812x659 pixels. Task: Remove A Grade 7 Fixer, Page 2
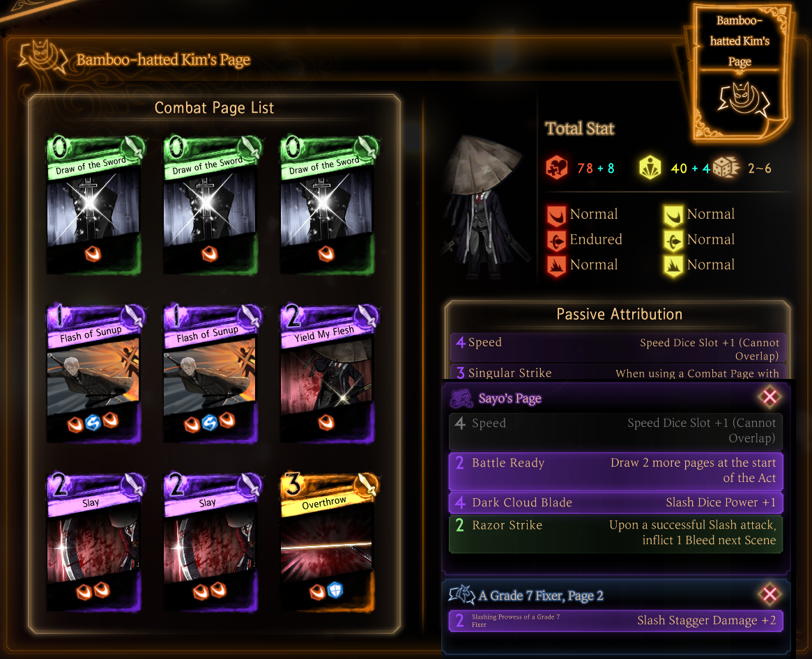[x=769, y=594]
